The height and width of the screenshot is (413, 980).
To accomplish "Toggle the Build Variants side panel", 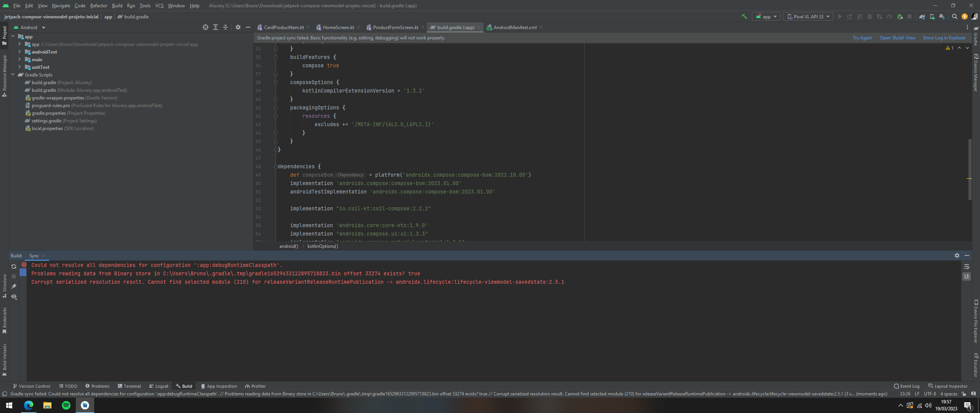I will pos(4,360).
